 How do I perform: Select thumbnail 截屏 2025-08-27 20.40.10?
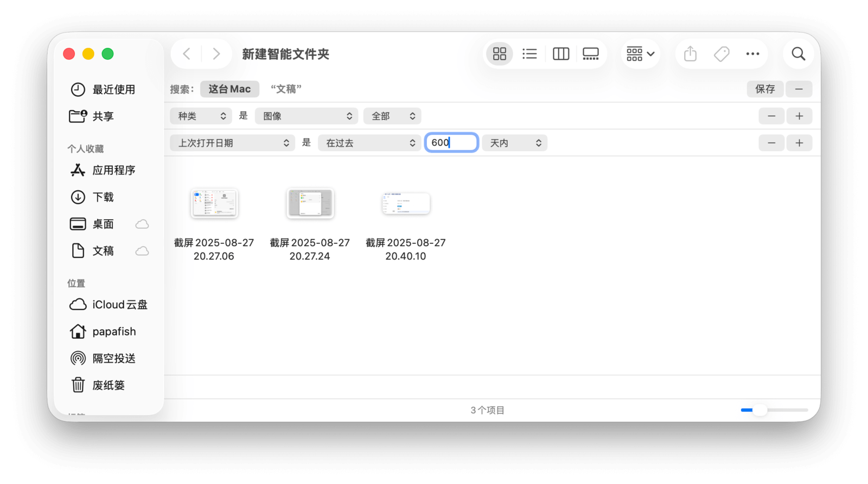pyautogui.click(x=406, y=204)
